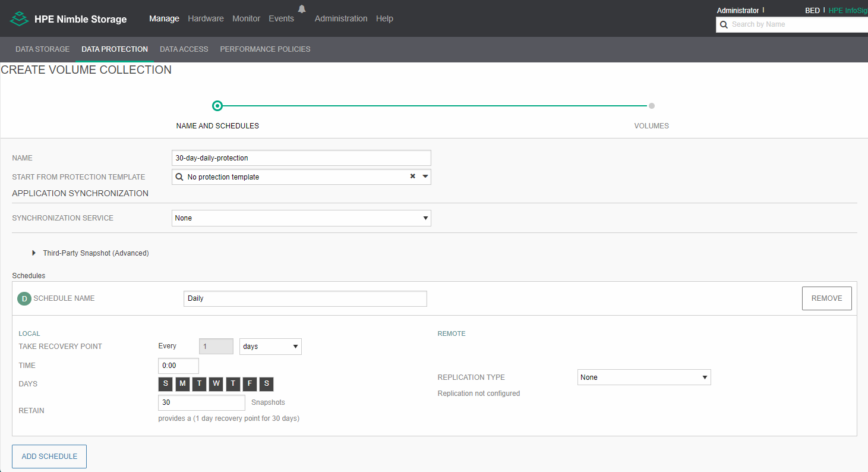
Task: Click the Name and Schedules step circle
Action: coord(217,106)
